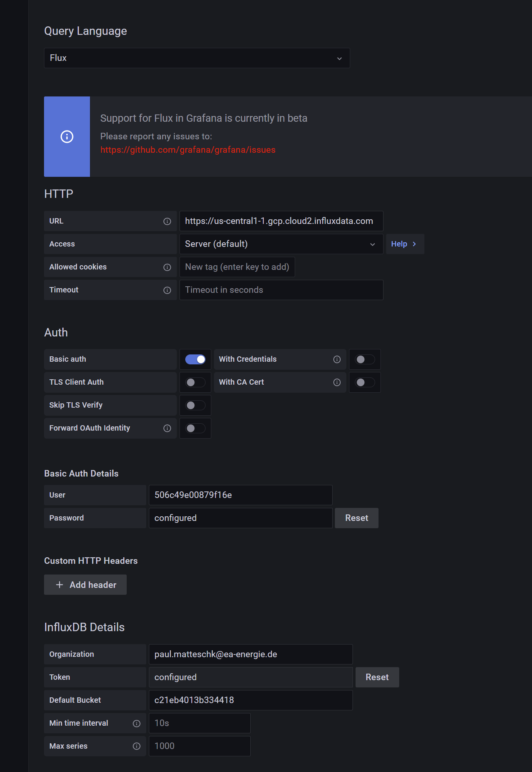Click the Add header button
The width and height of the screenshot is (532, 772).
pos(85,585)
